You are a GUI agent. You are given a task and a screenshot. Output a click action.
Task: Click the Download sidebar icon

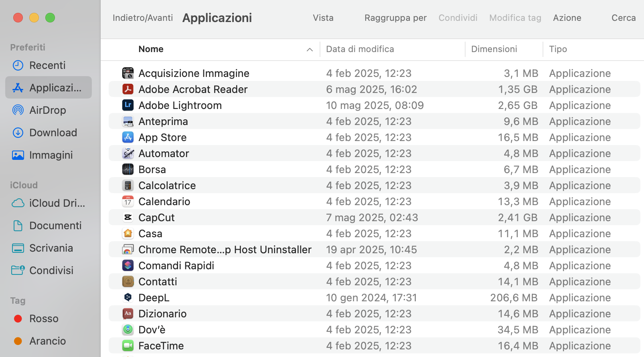point(18,132)
